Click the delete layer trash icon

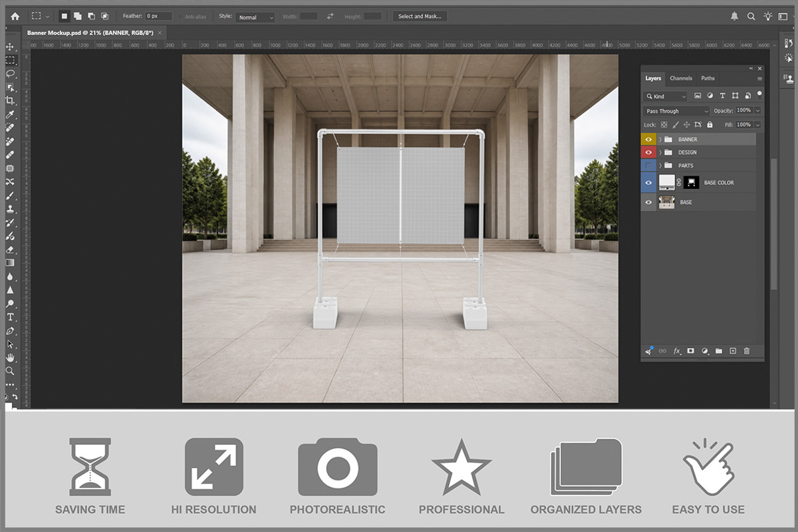tap(747, 351)
